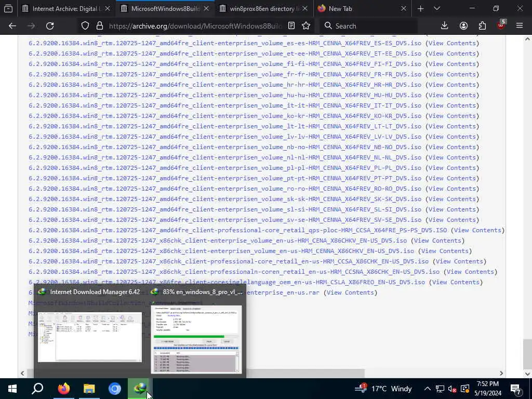Go back using the browser back arrow

pos(12,26)
